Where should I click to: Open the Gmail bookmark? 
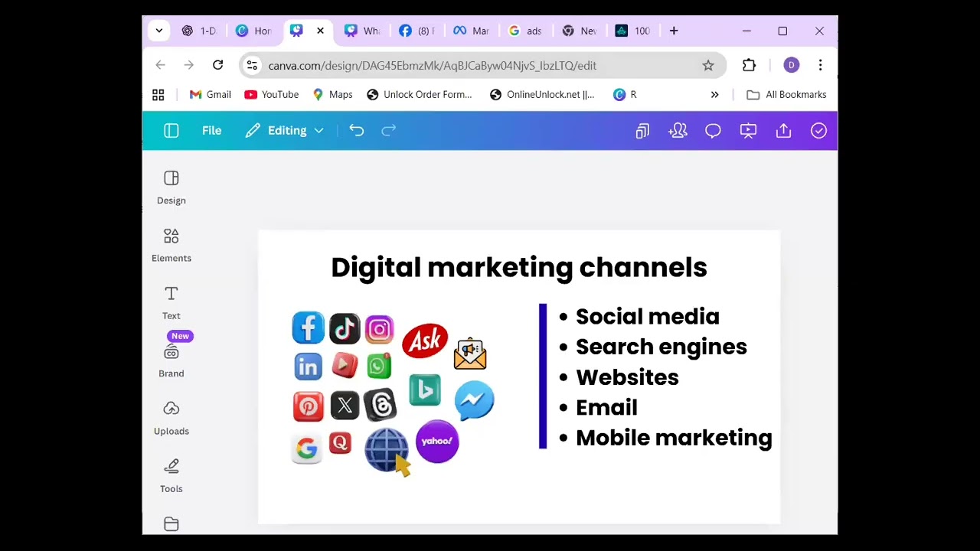click(x=210, y=95)
